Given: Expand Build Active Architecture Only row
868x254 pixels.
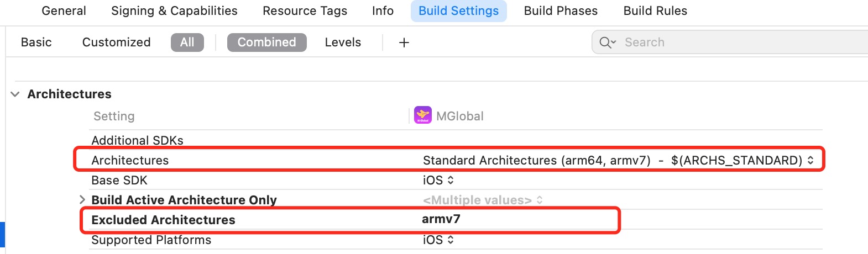Looking at the screenshot, I should tap(82, 199).
